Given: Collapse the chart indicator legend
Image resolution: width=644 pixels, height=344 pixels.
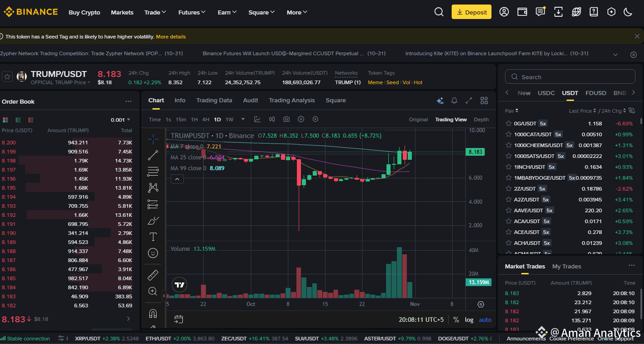Looking at the screenshot, I should tap(177, 179).
